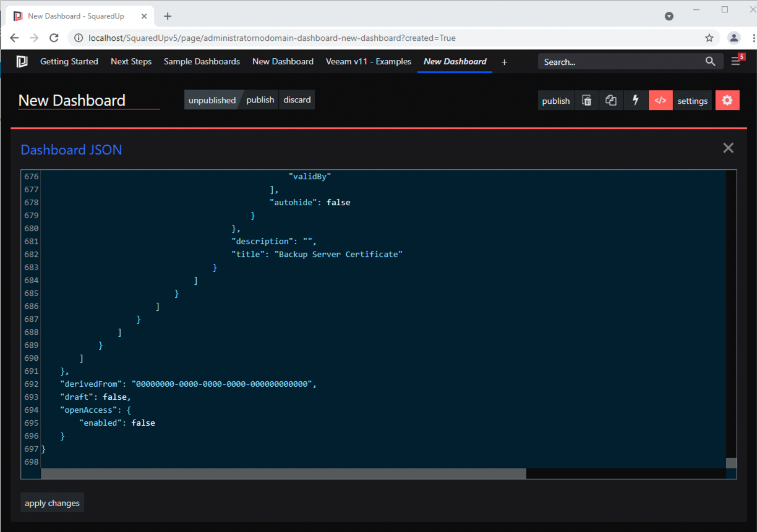Open first New Dashboard nav item

(283, 61)
